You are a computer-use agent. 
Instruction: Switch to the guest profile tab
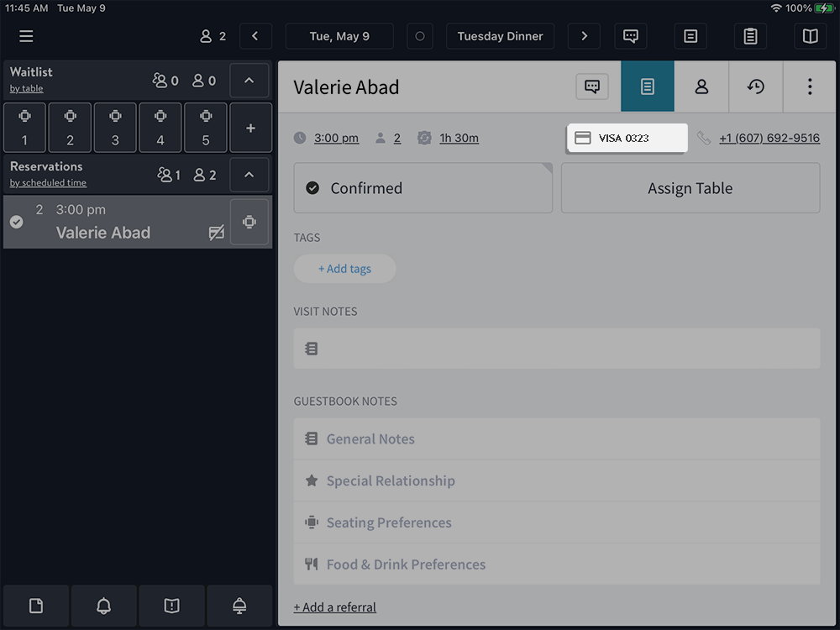(x=701, y=87)
